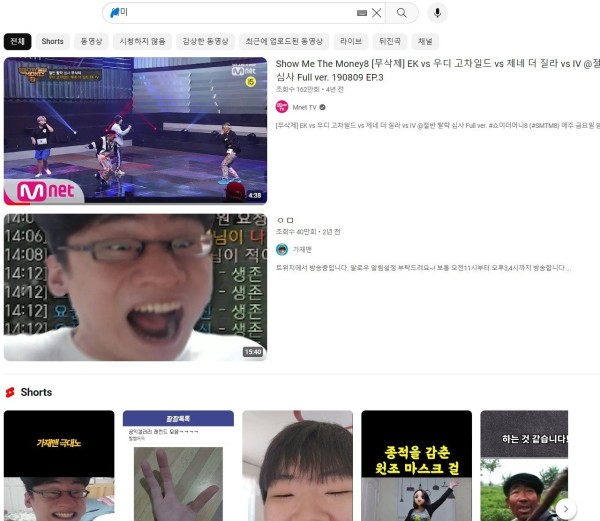Viewport: 600px width, 521px height.
Task: Click the description starting 트위치에서 방송중입니다
Action: tap(423, 268)
